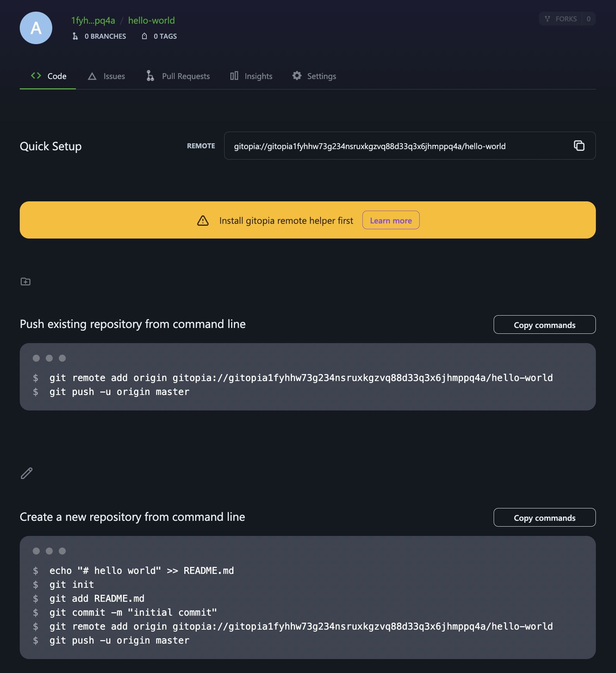This screenshot has height=673, width=616.
Task: Switch to the Pull Requests tab
Action: [178, 76]
